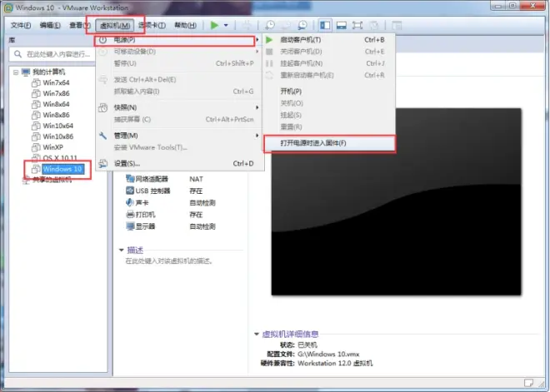Select 我的计算机 in library tree

tap(49, 72)
